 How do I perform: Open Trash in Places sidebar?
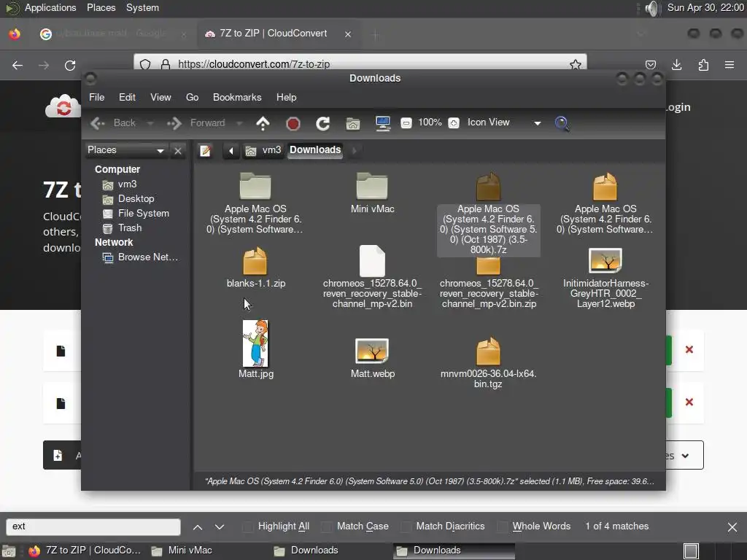click(130, 228)
